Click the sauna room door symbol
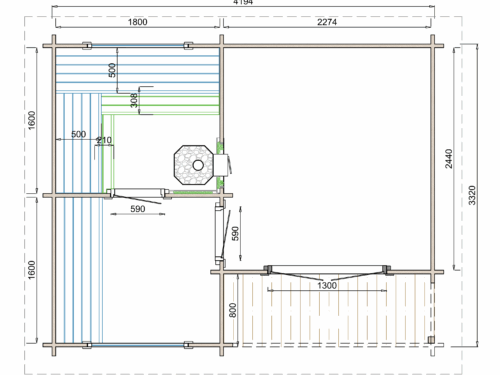The width and height of the screenshot is (500, 375). 138,194
